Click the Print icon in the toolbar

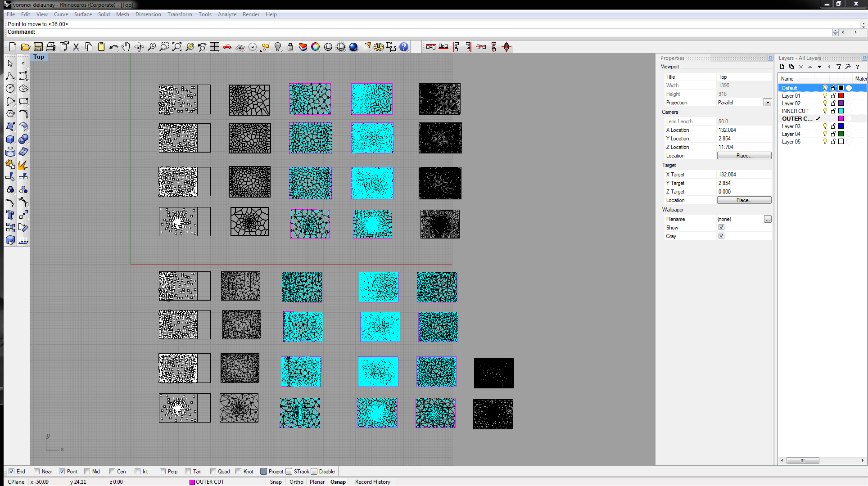point(51,47)
